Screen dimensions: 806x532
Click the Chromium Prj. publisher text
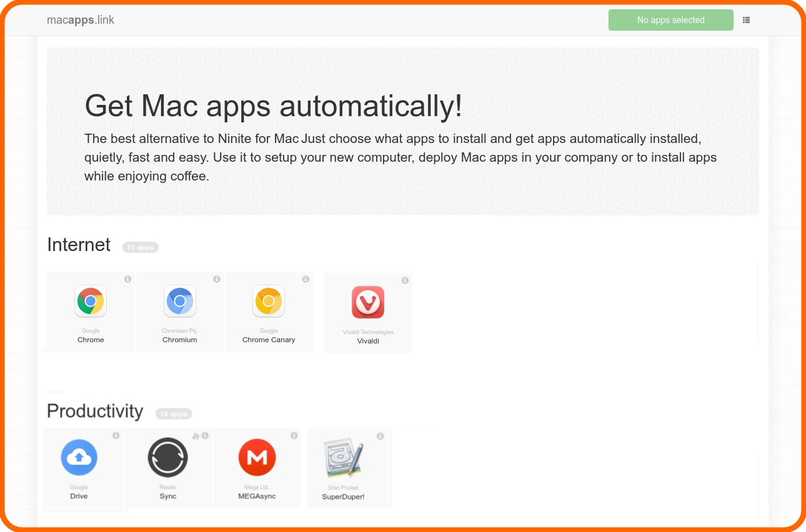[180, 331]
